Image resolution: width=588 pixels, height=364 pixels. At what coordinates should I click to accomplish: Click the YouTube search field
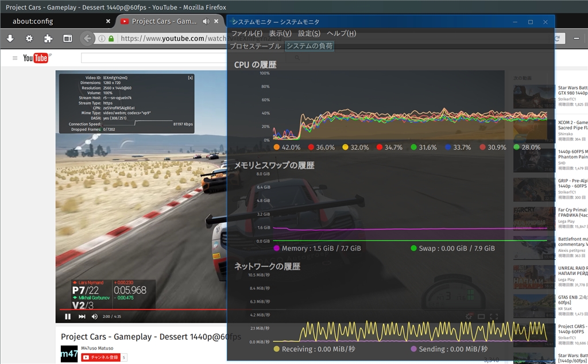pos(154,58)
